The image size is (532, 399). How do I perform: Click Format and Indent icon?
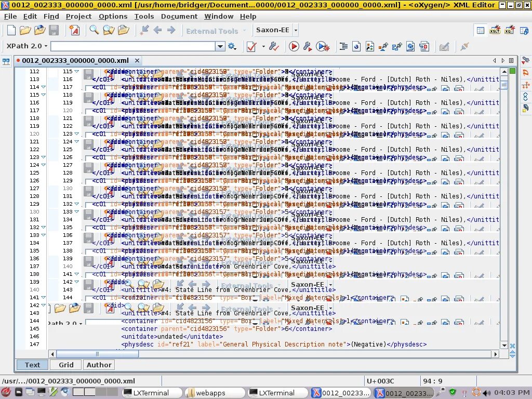344,46
